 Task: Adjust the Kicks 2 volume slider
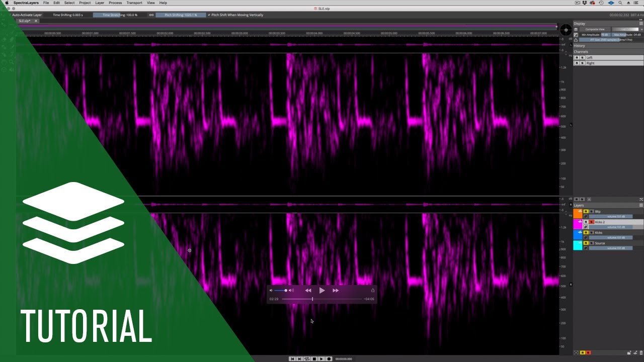(611, 227)
